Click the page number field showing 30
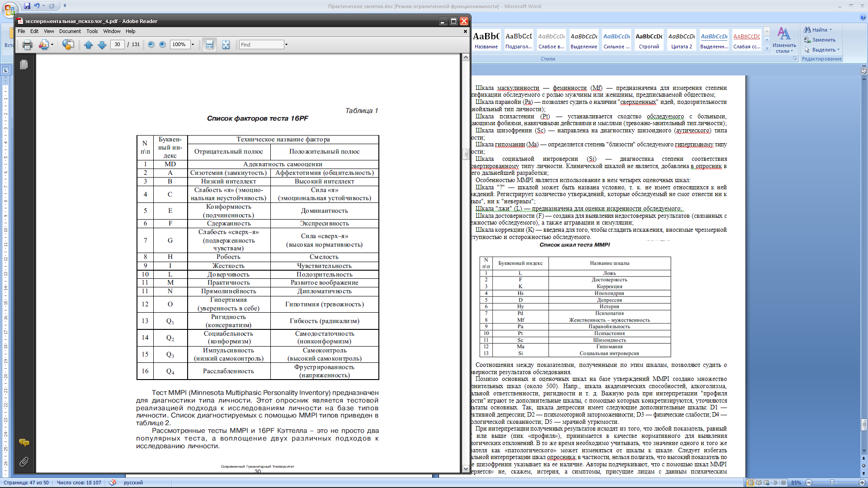 (x=118, y=44)
